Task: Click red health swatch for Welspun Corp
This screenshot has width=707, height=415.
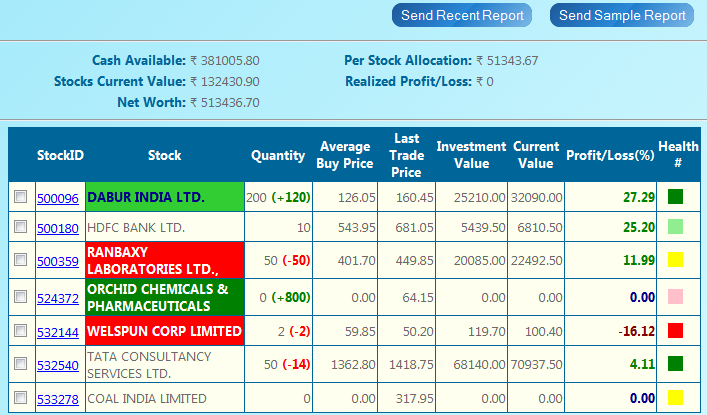Action: point(675,330)
